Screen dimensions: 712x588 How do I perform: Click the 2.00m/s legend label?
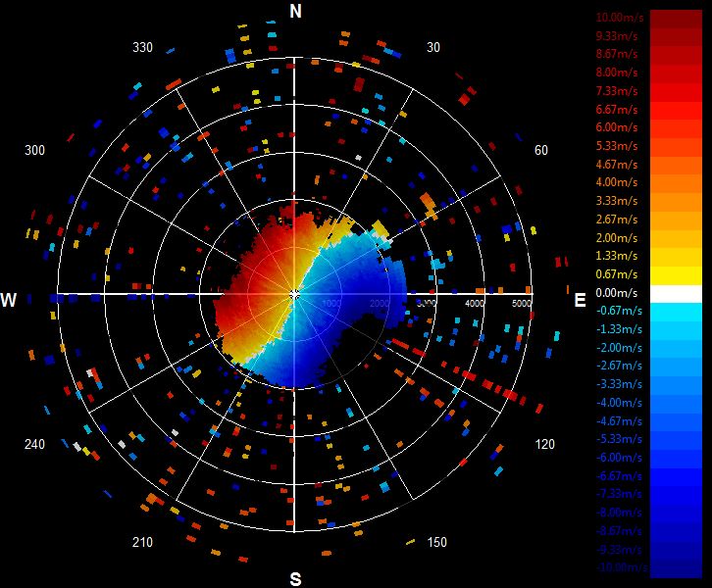click(617, 238)
